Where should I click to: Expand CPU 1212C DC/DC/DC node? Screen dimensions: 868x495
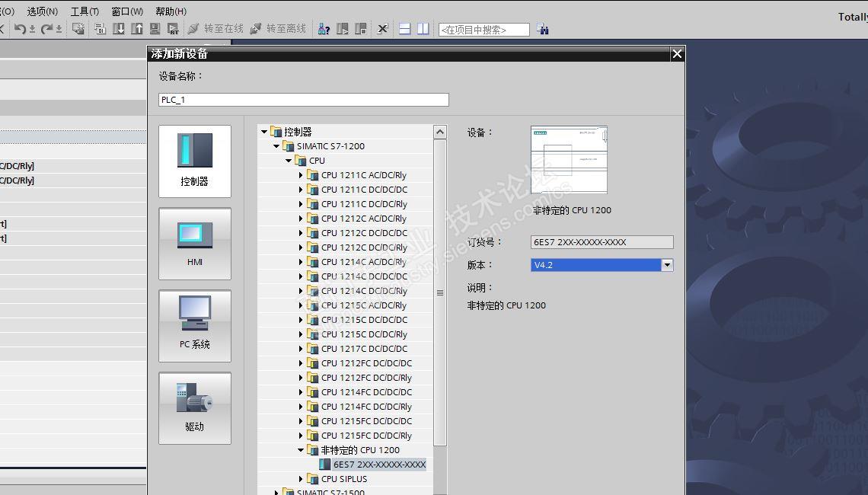click(301, 233)
